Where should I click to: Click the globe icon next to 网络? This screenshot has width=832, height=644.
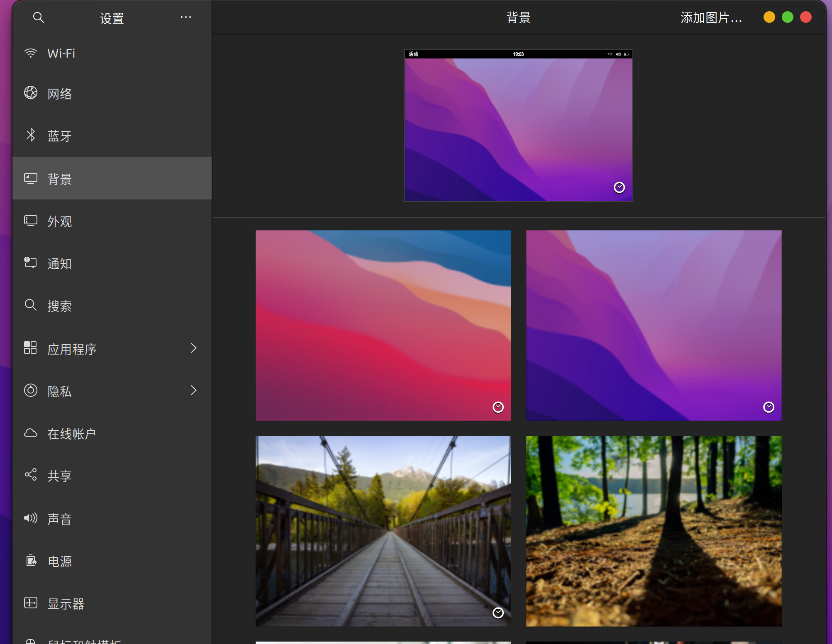(x=30, y=93)
